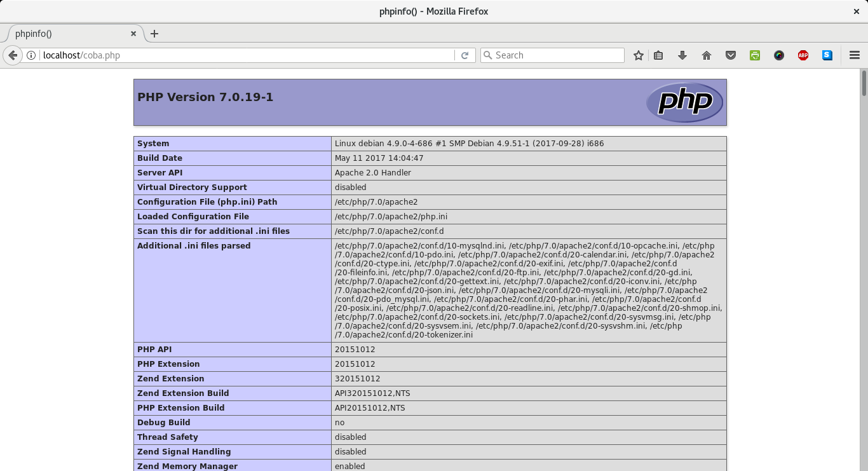
Task: Click the API20151012,NTS value
Action: pos(370,408)
